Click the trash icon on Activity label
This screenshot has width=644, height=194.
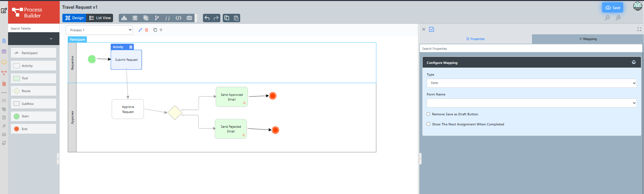coord(131,47)
